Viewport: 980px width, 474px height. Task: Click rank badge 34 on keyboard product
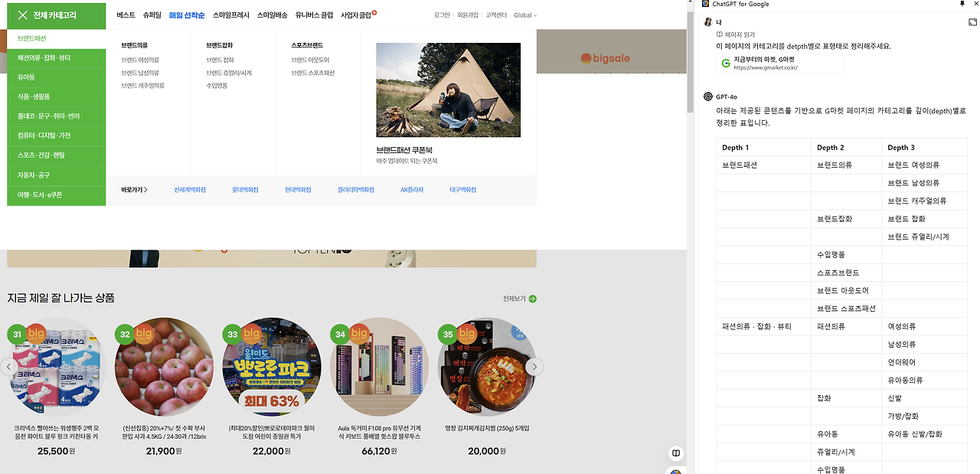click(x=340, y=334)
